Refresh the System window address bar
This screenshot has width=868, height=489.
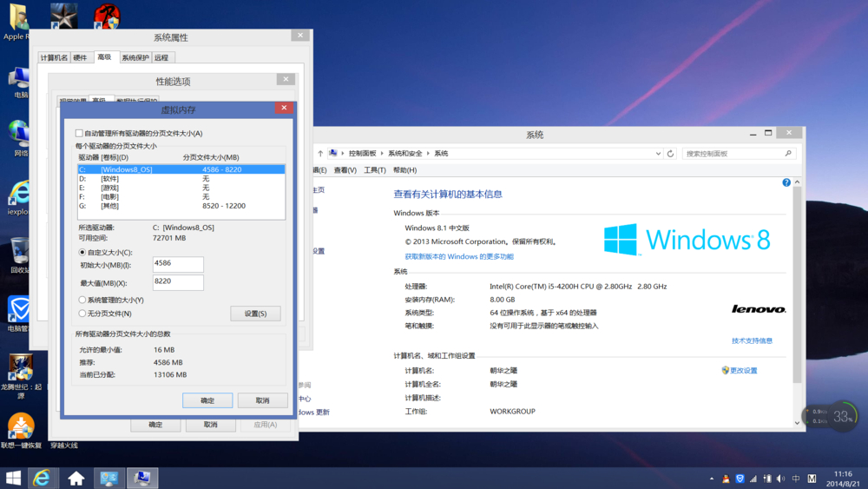pyautogui.click(x=670, y=154)
